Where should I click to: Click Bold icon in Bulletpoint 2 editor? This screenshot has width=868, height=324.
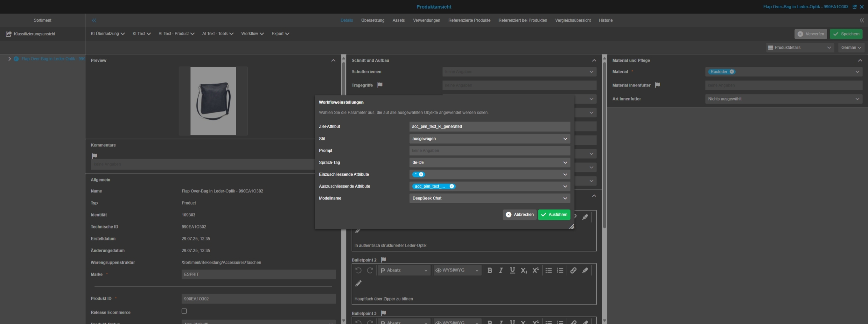pyautogui.click(x=489, y=270)
